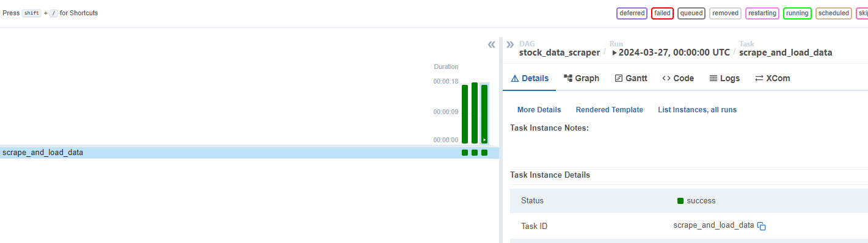Click second task instance success square
868x243 pixels.
point(475,153)
